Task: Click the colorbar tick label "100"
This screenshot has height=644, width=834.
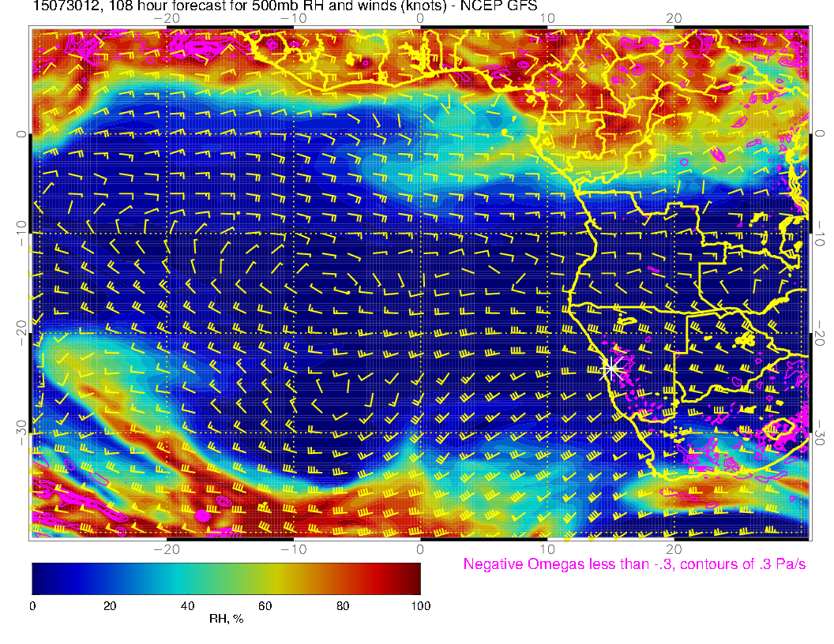Action: (x=420, y=606)
